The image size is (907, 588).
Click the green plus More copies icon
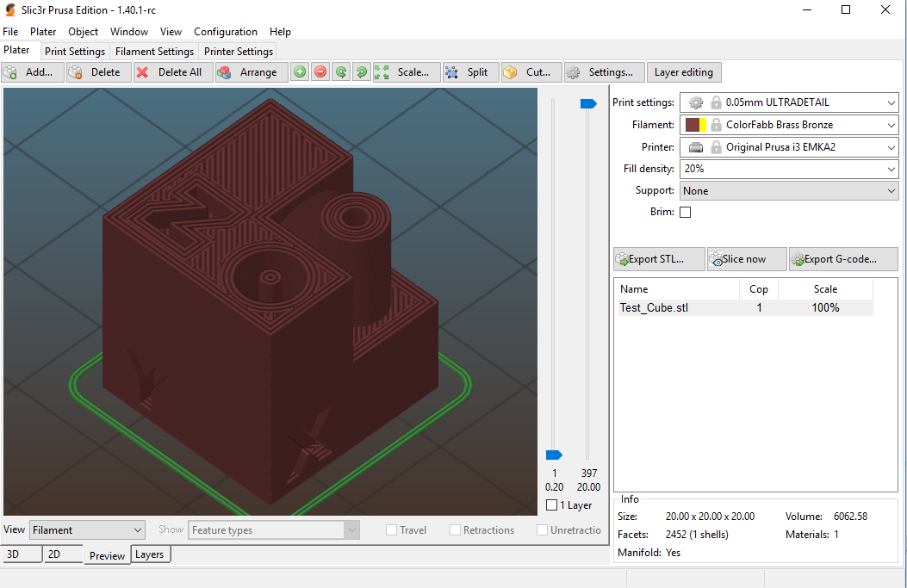[x=300, y=72]
